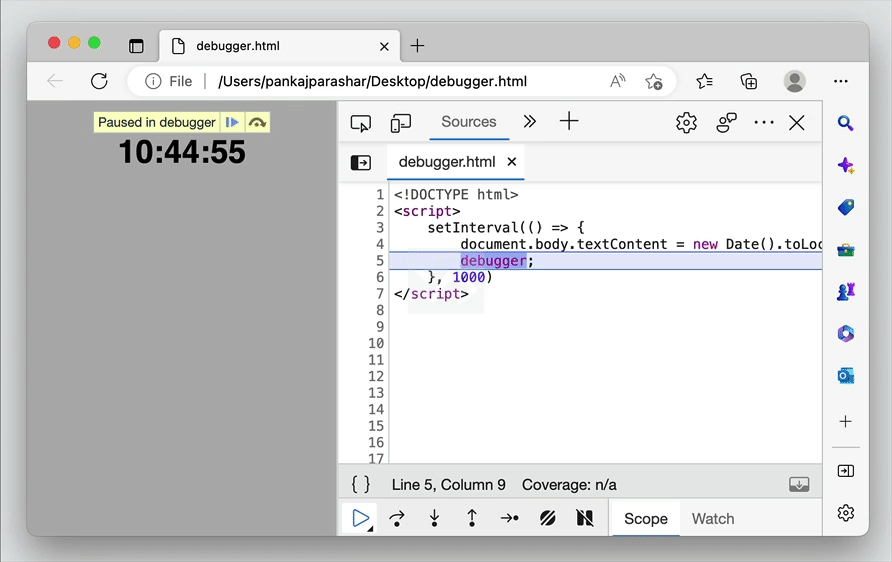The width and height of the screenshot is (892, 562).
Task: Close the debugger.html browser tab
Action: point(385,46)
